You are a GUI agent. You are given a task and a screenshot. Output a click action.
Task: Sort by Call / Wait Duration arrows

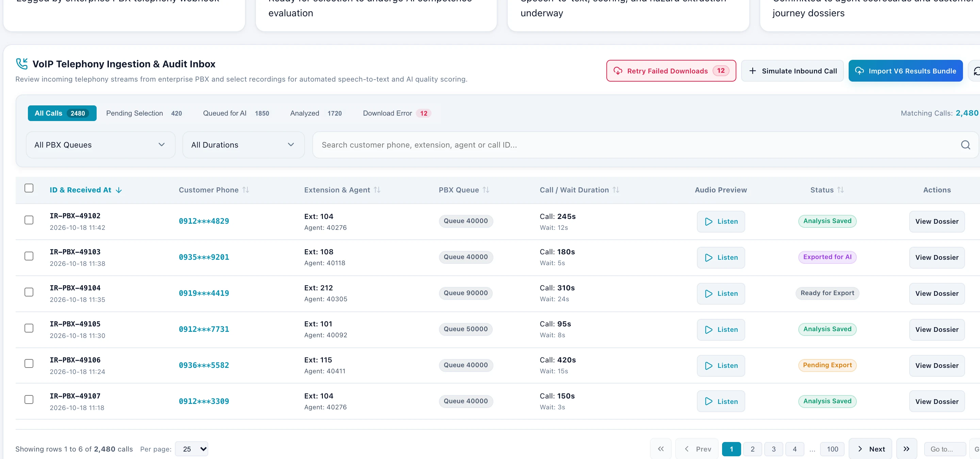coord(616,190)
